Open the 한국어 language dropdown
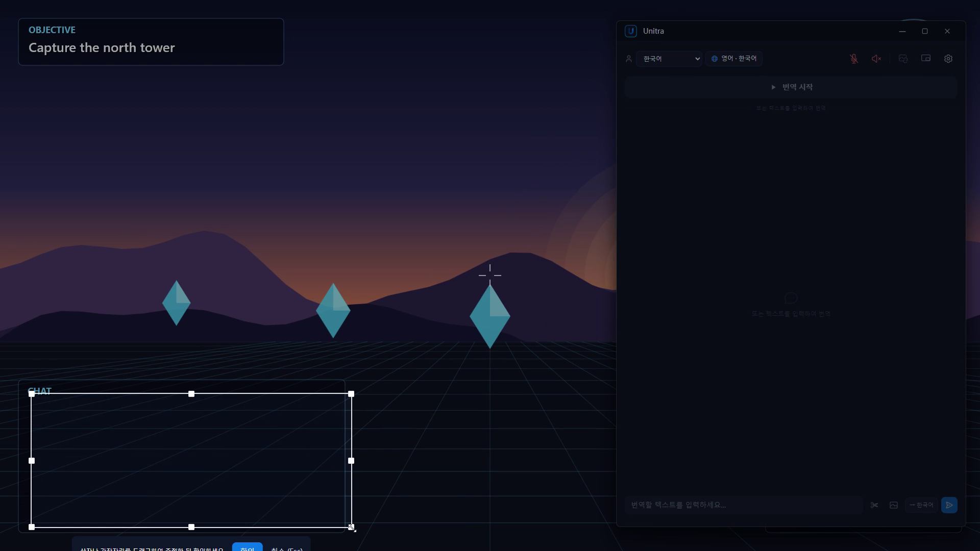 click(x=669, y=59)
